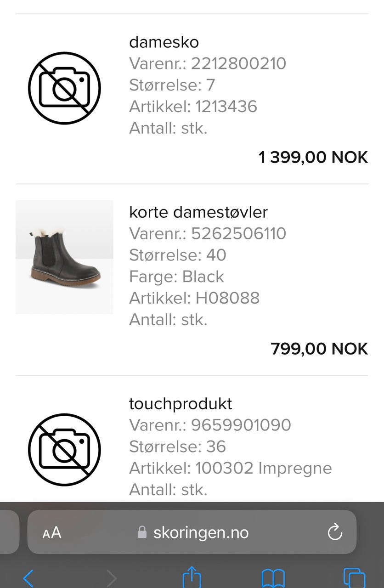Tap the damesko no-photo placeholder icon
Screen dimensions: 384x588
(64, 88)
